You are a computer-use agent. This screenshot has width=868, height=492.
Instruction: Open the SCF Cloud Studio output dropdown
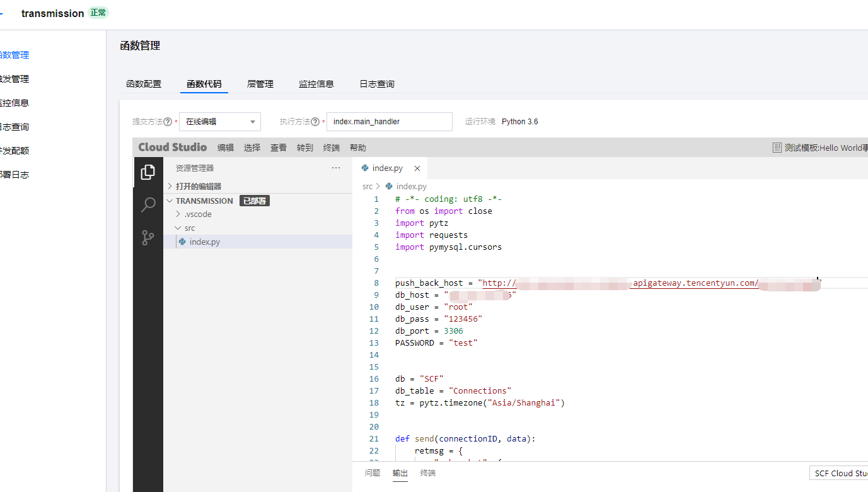coord(838,473)
